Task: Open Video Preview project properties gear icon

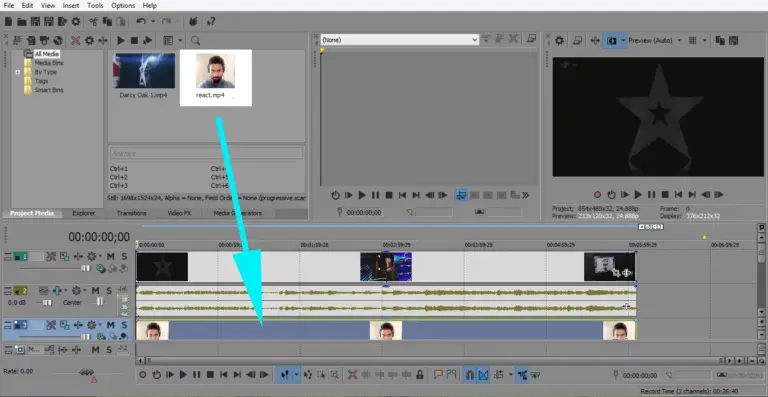Action: pyautogui.click(x=559, y=41)
